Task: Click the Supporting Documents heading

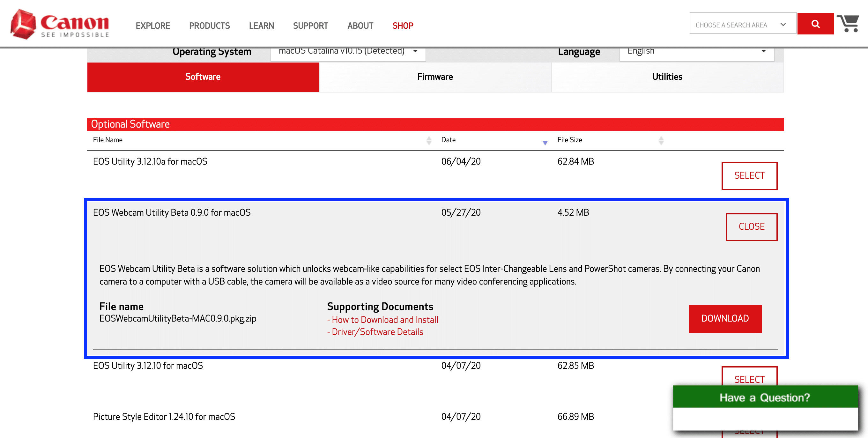Action: 380,306
